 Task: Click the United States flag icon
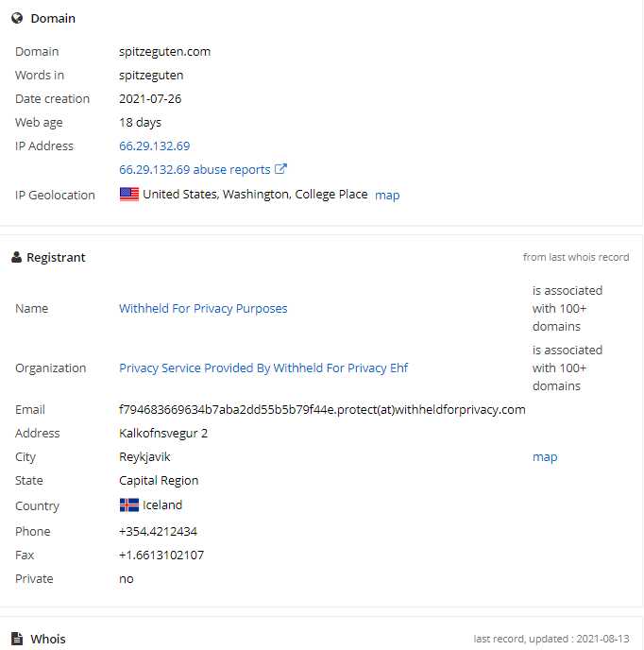click(129, 194)
